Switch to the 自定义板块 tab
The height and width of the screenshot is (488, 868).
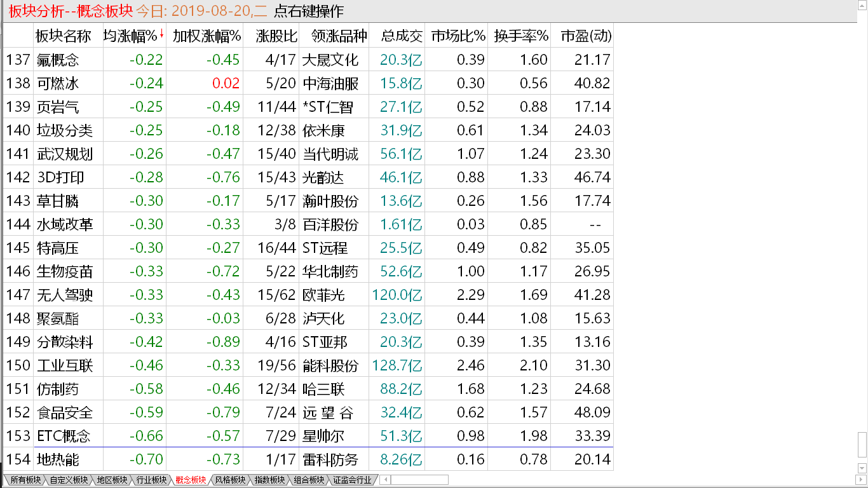coord(69,480)
